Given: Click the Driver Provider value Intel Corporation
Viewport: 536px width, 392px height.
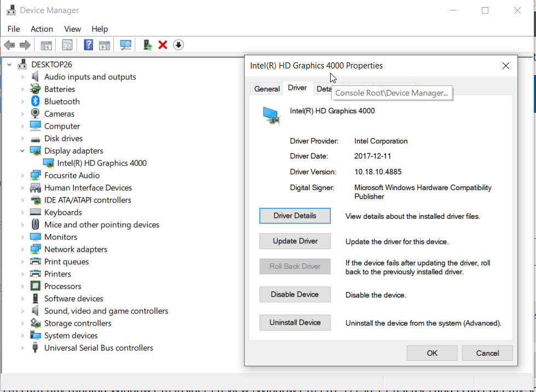Looking at the screenshot, I should [x=381, y=141].
